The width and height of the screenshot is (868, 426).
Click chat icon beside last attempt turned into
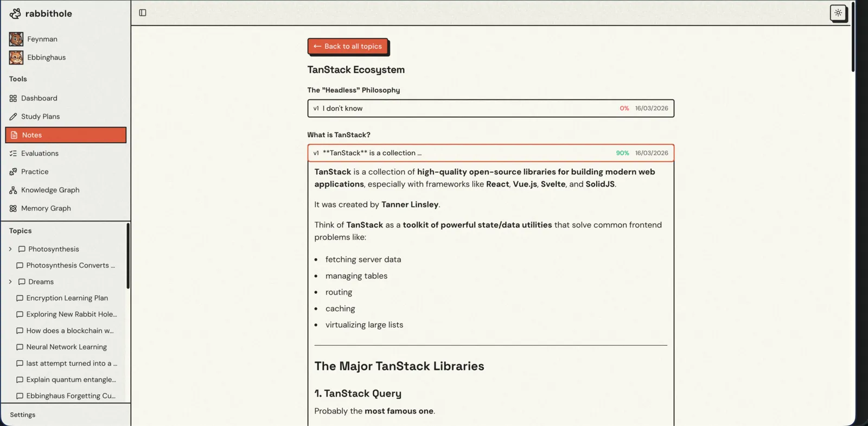coord(20,364)
